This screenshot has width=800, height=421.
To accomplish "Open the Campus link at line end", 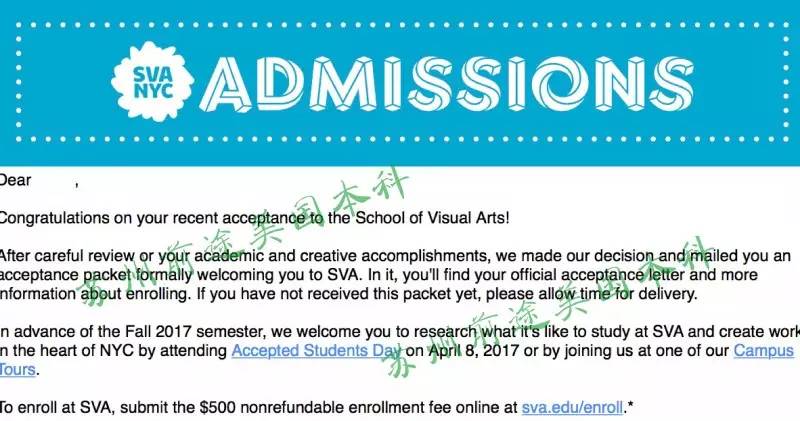I will click(764, 351).
